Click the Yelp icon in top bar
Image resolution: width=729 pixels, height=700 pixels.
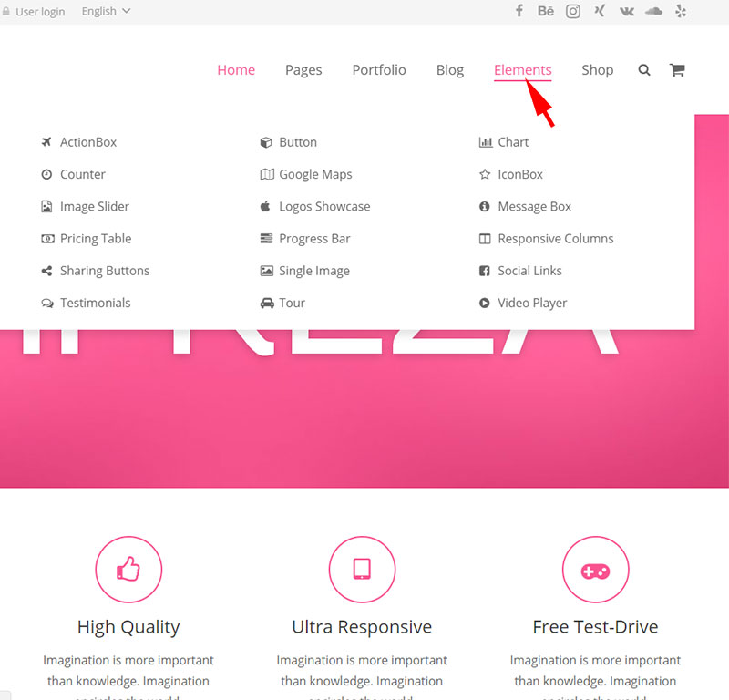[681, 11]
